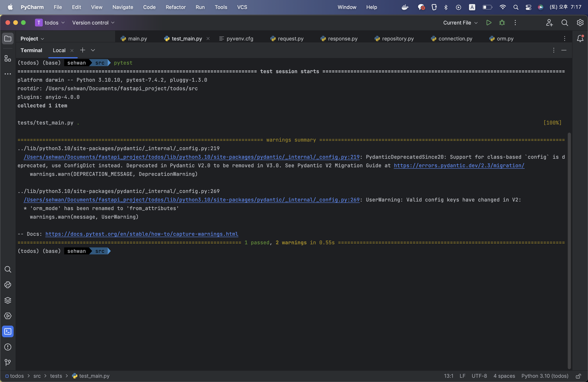Open the _config.py:269 file link
588x382 pixels.
click(x=192, y=200)
